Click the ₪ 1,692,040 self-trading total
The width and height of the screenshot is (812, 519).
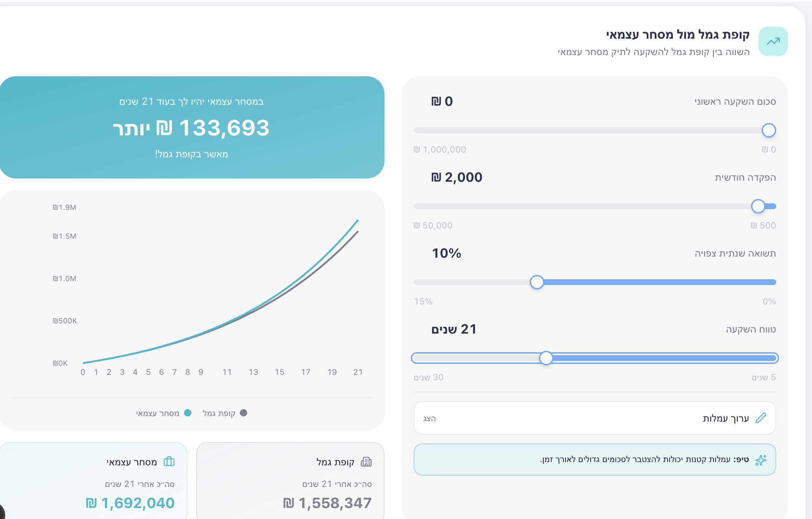click(130, 503)
